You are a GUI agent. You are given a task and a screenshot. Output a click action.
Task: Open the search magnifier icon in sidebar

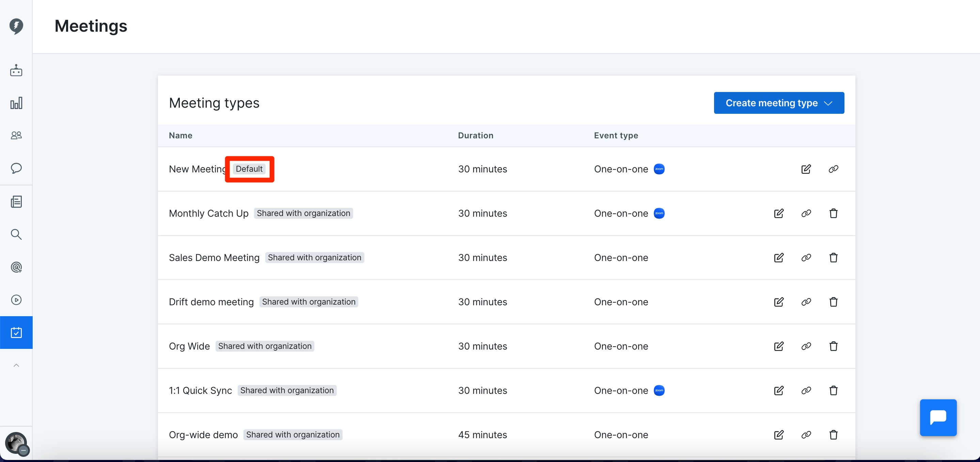[16, 234]
